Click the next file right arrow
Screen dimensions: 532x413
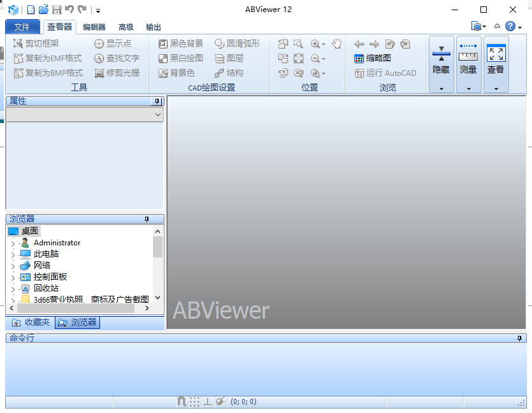[x=374, y=44]
